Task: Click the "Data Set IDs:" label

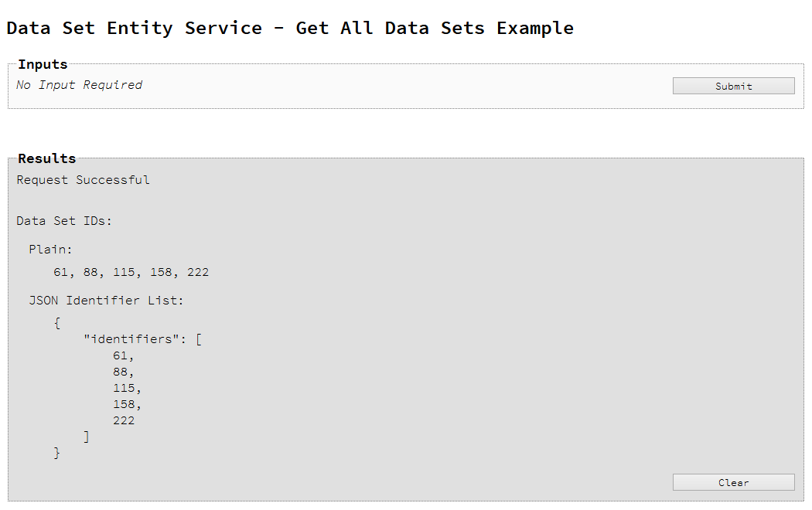Action: pos(64,221)
